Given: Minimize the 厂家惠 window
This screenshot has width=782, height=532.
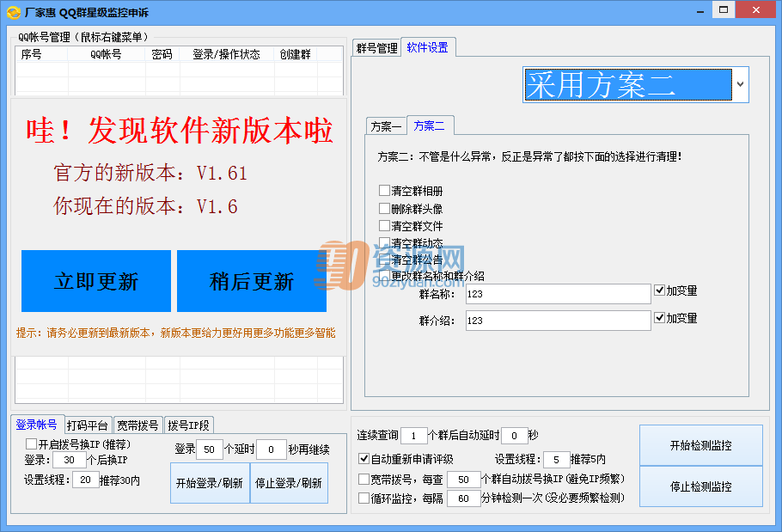Looking at the screenshot, I should [x=700, y=11].
